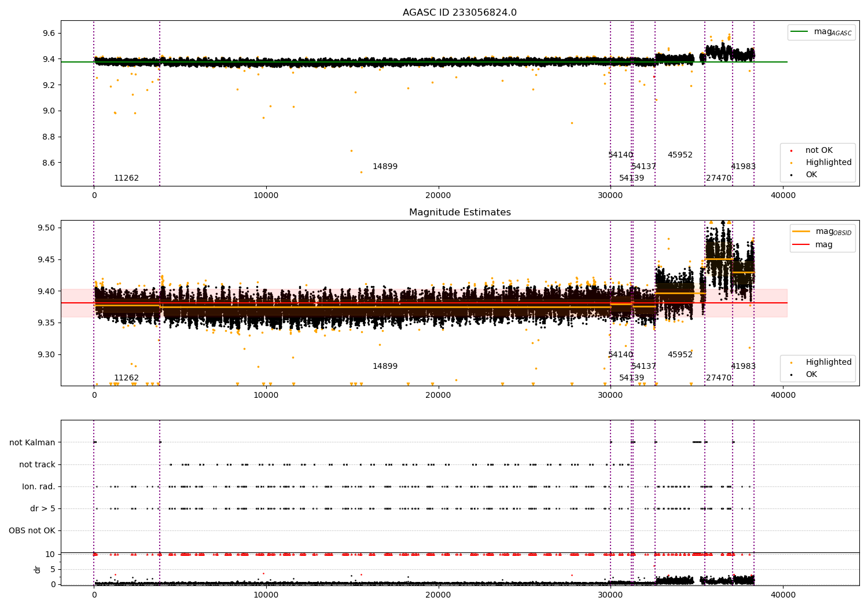Click the 9.30 y-axis tick label
Screen dimensions: 868x608
tap(46, 354)
